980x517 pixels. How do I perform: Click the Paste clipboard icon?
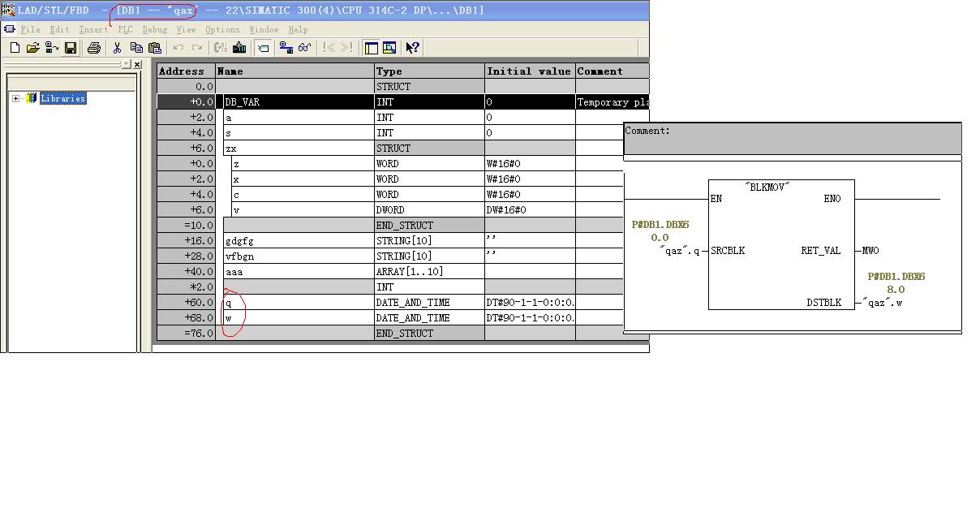[x=155, y=48]
